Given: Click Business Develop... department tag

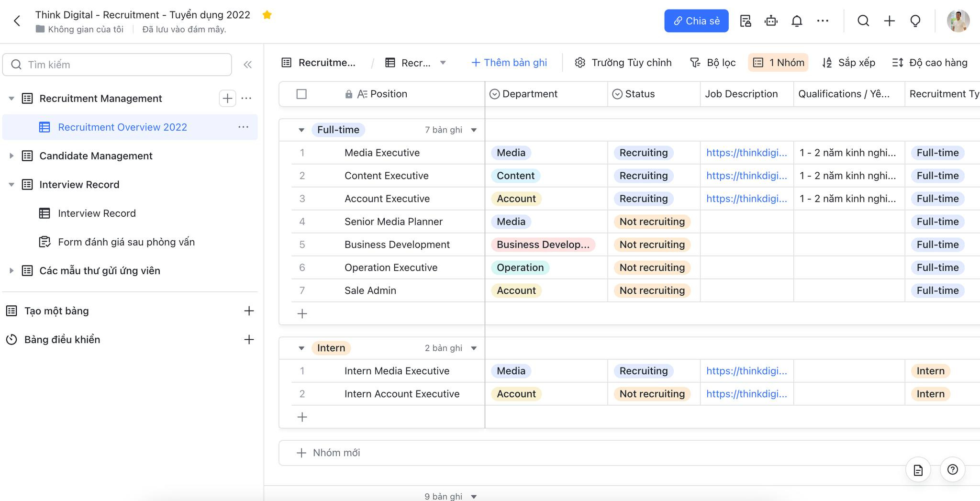Looking at the screenshot, I should pos(543,245).
